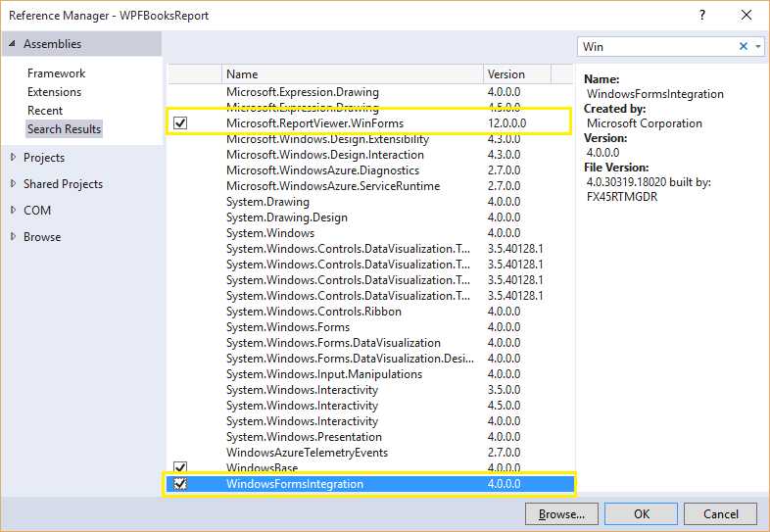Sort by the Version column header

point(517,74)
